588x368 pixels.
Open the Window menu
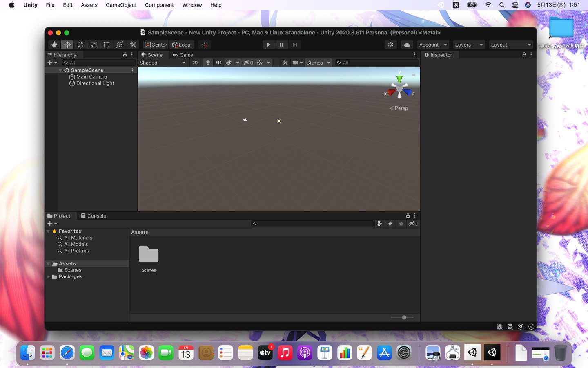(192, 5)
